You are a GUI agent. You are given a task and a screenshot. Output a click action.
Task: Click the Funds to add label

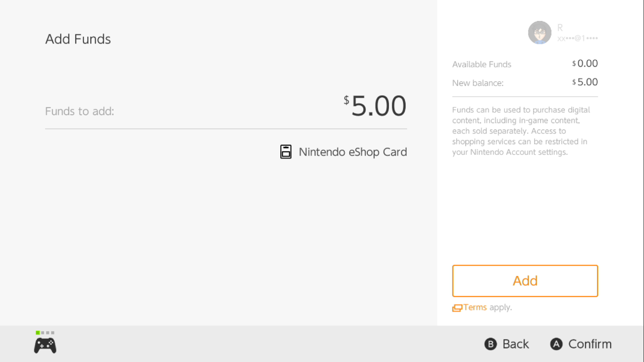click(x=80, y=112)
